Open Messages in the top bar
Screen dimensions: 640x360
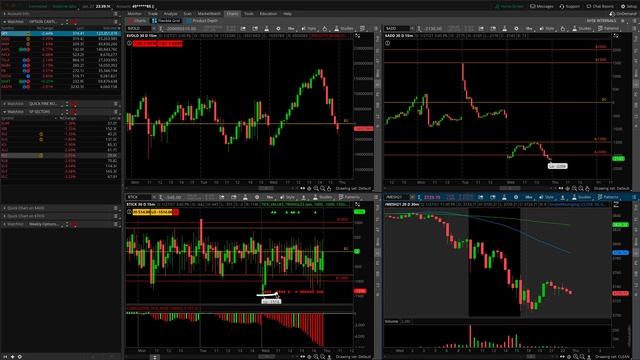click(x=542, y=6)
